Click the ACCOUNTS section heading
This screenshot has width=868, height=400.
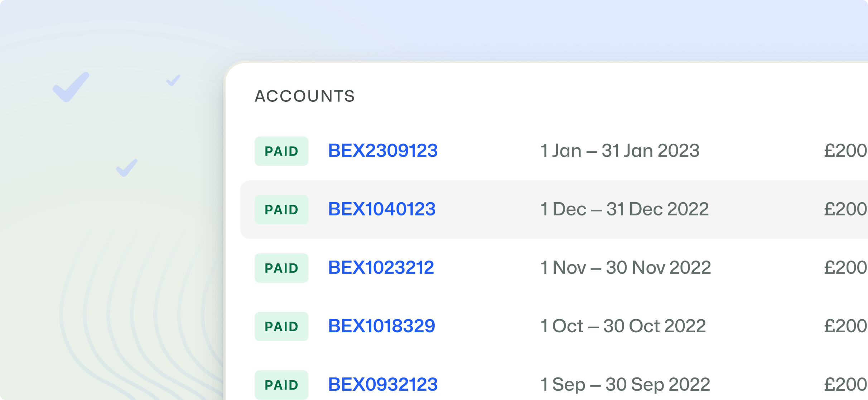[305, 96]
